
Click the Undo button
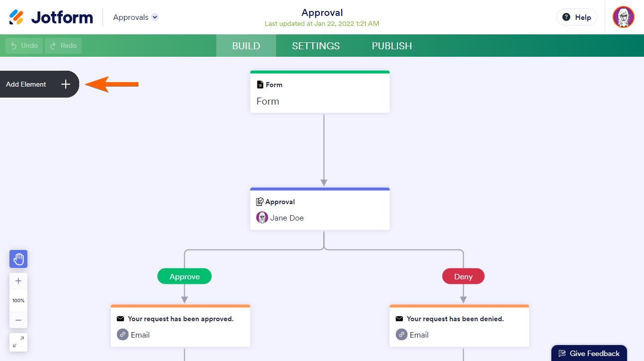pyautogui.click(x=24, y=45)
